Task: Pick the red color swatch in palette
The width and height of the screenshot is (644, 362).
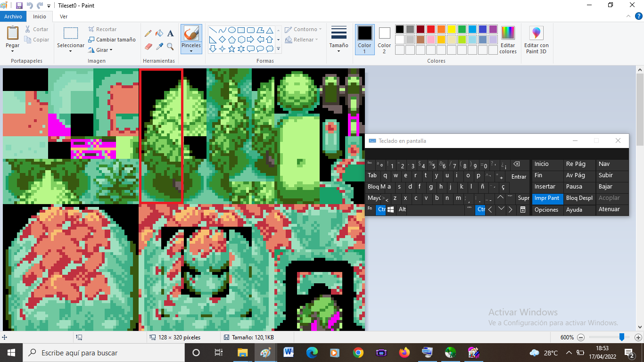Action: (431, 29)
